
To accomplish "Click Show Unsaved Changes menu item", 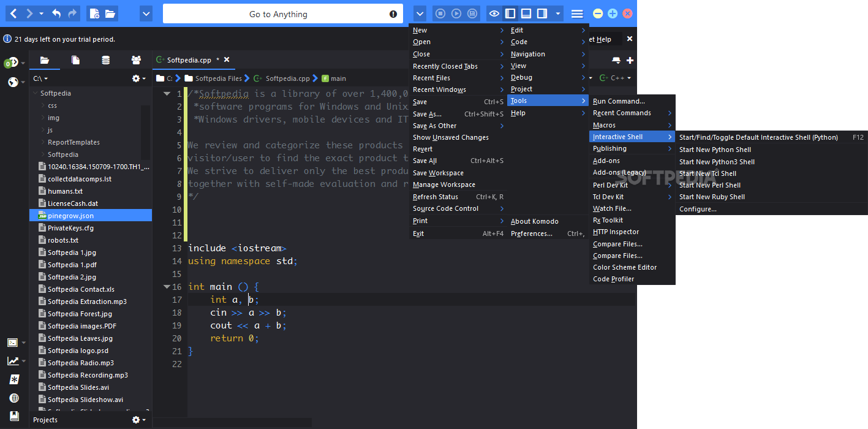I will [x=458, y=137].
